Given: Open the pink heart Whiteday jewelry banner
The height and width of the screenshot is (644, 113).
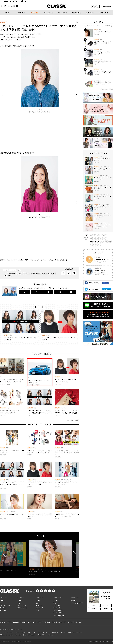Looking at the screenshot, I should [98, 109].
